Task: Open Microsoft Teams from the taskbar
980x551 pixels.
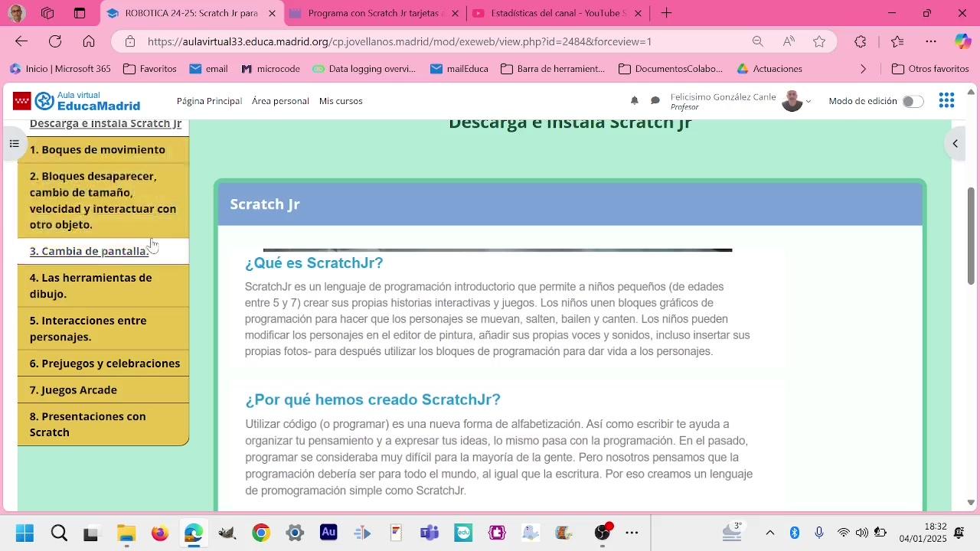Action: [x=430, y=533]
